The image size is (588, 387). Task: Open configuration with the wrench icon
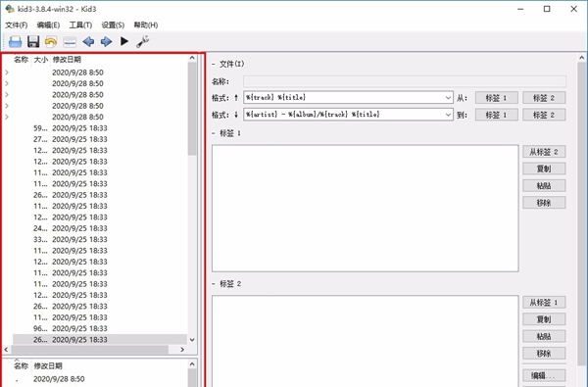tap(143, 41)
